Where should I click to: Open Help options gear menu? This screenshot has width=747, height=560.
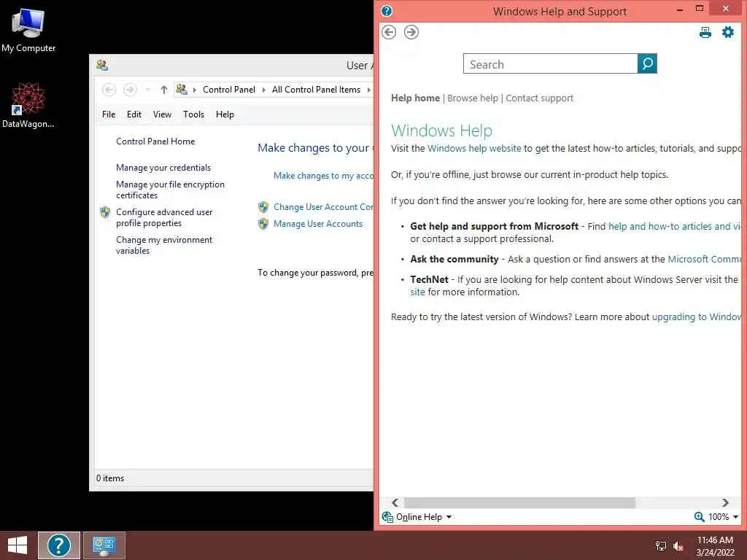pyautogui.click(x=727, y=32)
